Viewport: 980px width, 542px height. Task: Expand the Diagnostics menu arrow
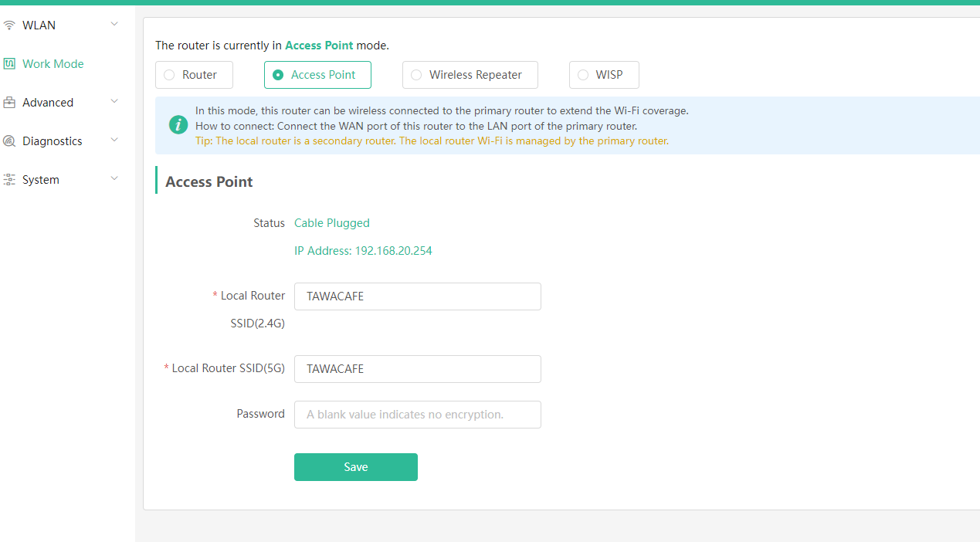click(114, 141)
